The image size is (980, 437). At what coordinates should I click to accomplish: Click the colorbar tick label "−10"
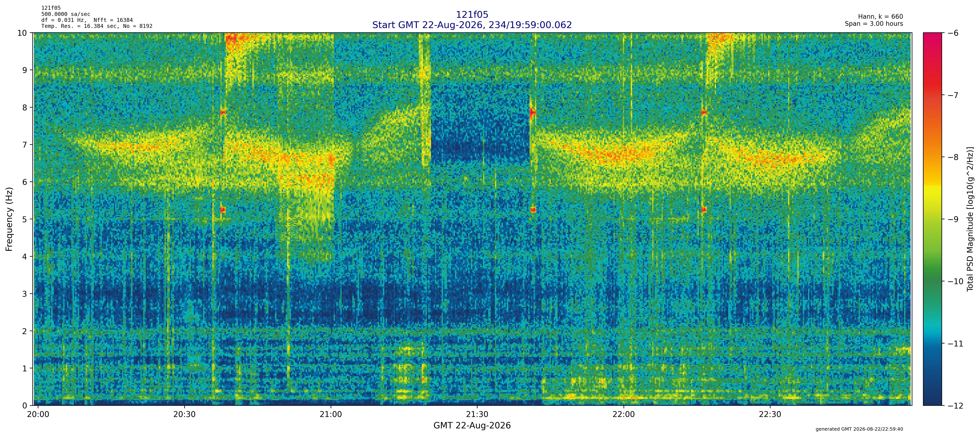[955, 282]
